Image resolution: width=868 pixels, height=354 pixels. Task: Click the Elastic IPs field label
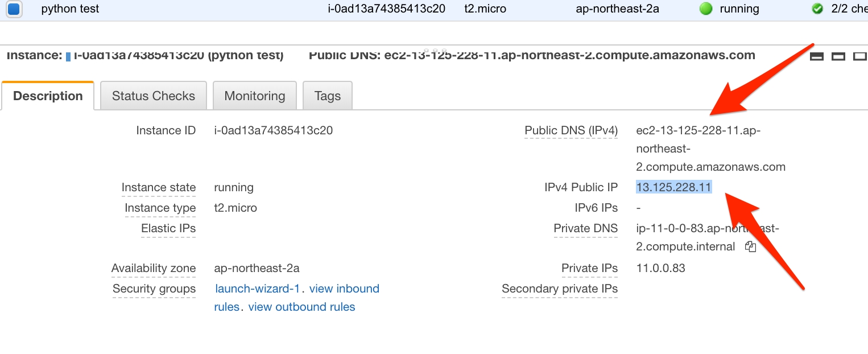point(168,228)
